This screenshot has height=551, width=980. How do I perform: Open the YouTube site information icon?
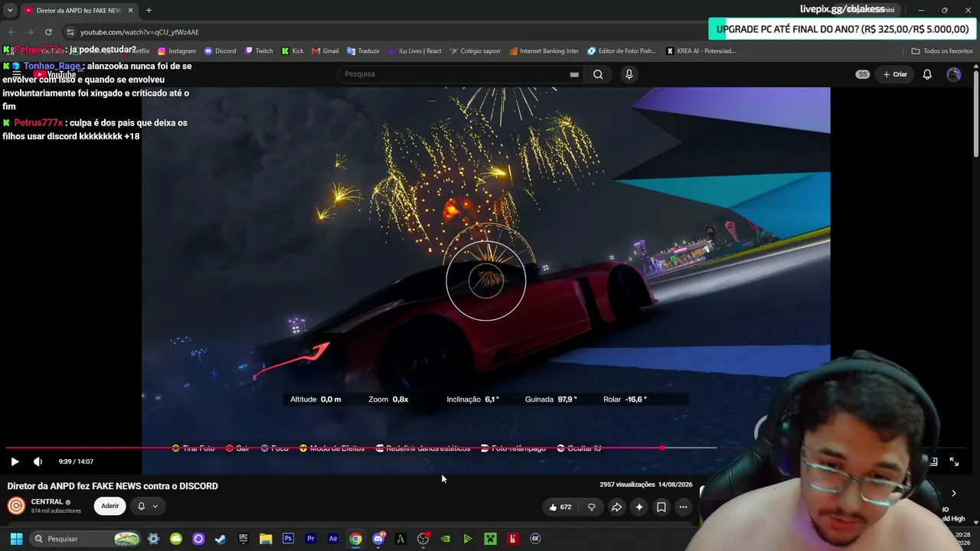click(x=70, y=32)
